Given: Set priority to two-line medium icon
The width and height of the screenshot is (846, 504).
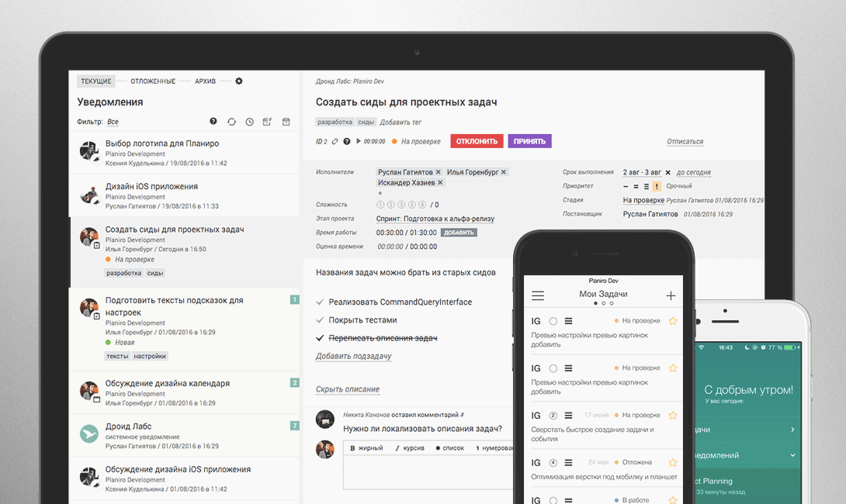Looking at the screenshot, I should pos(636,187).
